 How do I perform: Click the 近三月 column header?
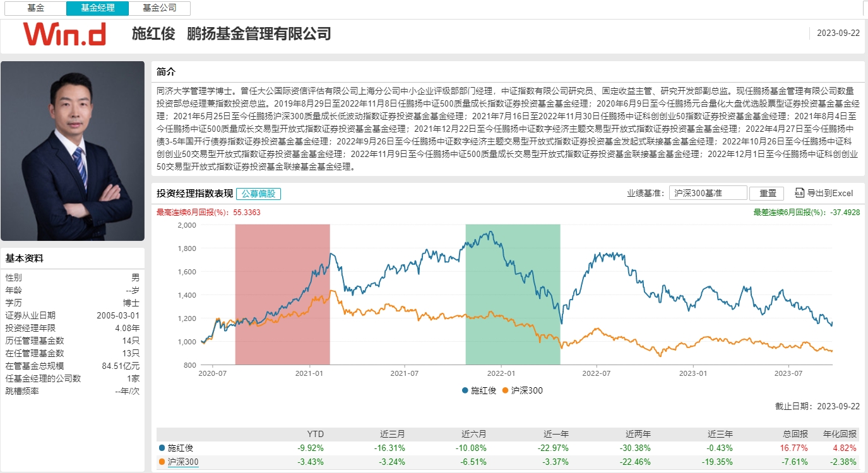pos(393,435)
